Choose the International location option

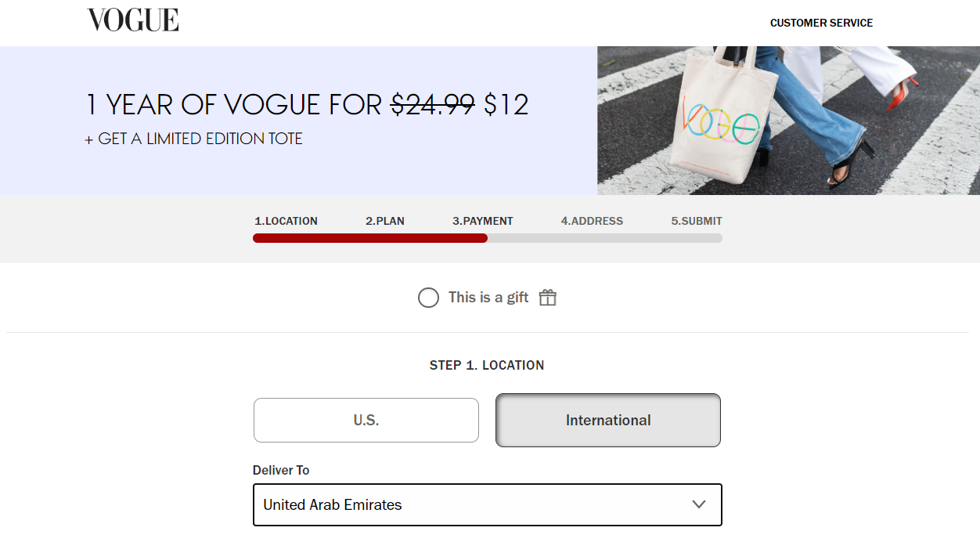pos(607,421)
